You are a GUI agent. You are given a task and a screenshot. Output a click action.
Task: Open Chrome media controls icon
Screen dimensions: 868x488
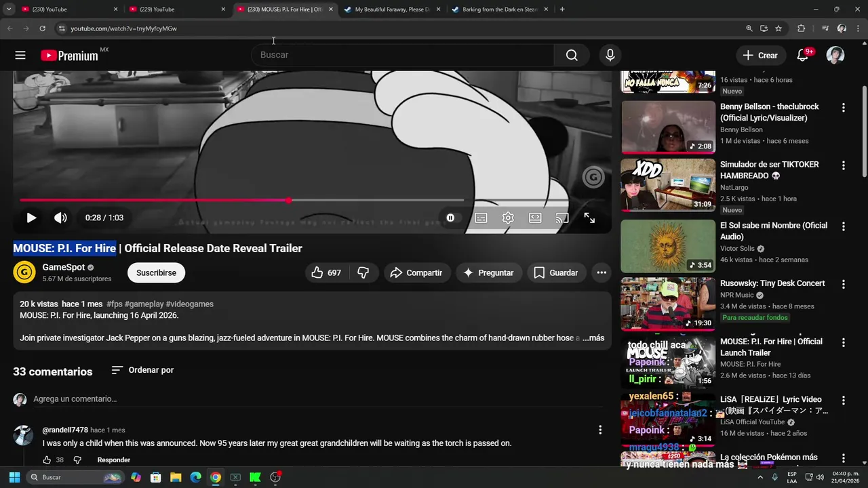coord(825,28)
